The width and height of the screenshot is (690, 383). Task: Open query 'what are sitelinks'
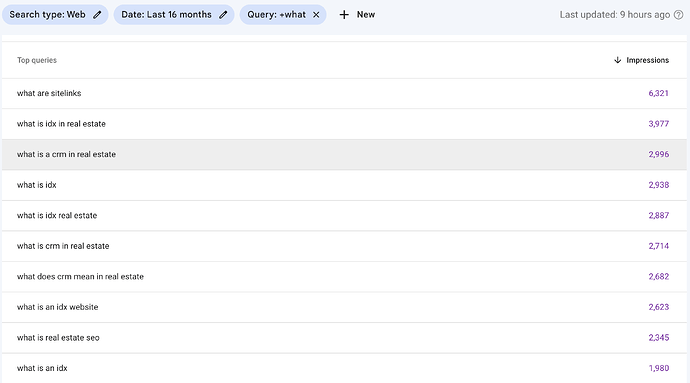(344, 93)
